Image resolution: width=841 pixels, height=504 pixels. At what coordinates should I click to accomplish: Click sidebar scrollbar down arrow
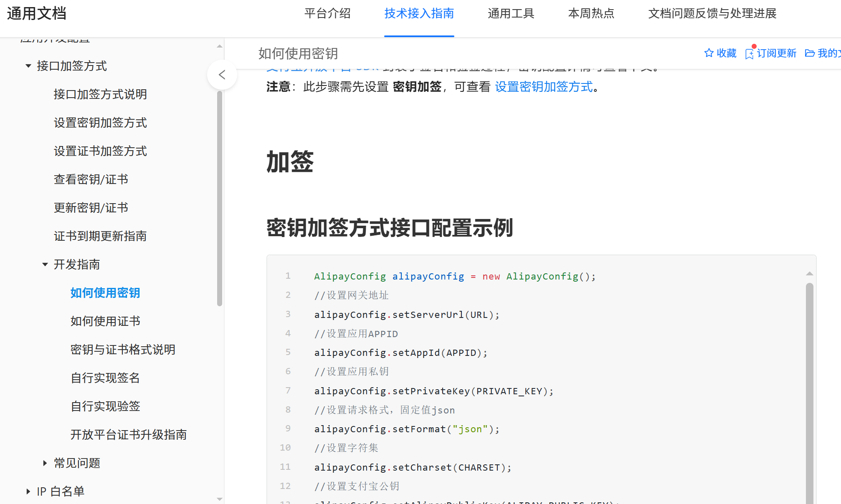pyautogui.click(x=220, y=499)
